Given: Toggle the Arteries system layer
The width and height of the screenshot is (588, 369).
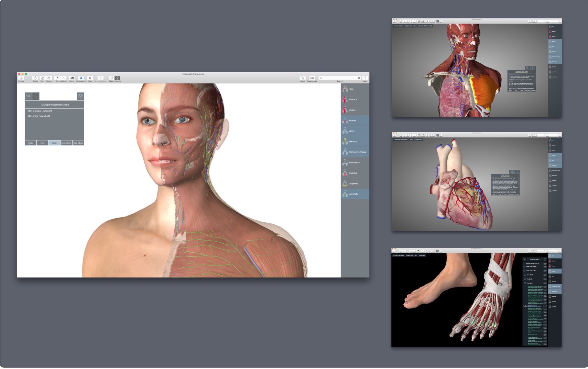Looking at the screenshot, I should click(x=355, y=120).
